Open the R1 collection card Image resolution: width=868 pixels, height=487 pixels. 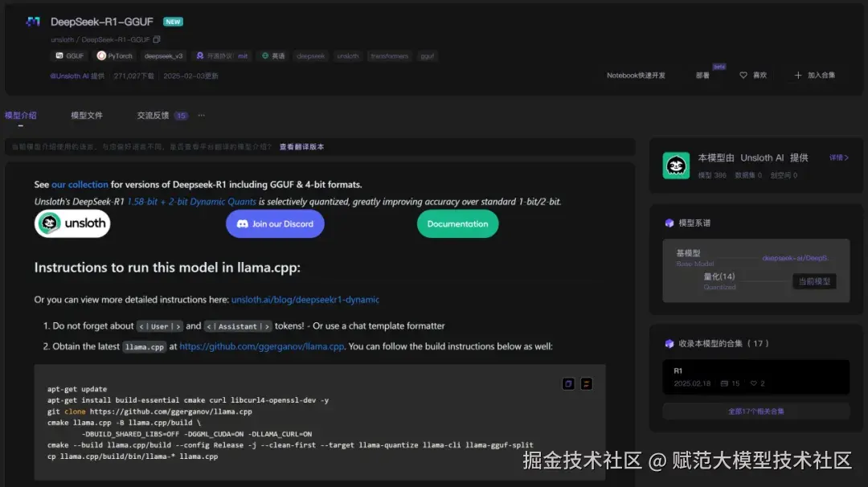pyautogui.click(x=756, y=377)
